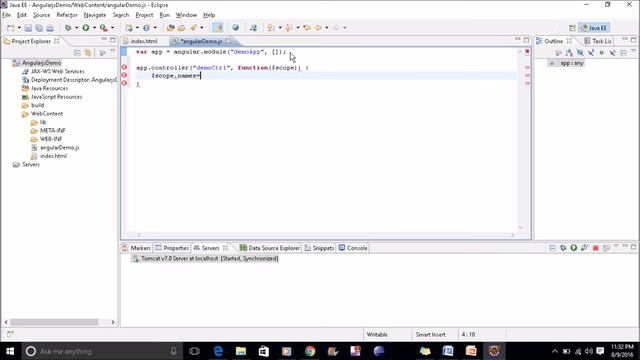Open dropdown arrow next to New icon
Image resolution: width=640 pixels, height=360 pixels.
coord(19,28)
